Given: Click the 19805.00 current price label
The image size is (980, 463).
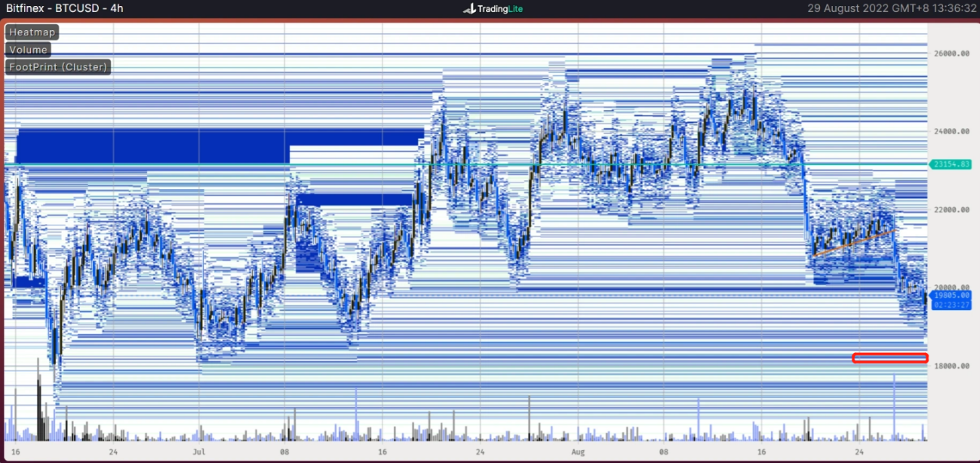Looking at the screenshot, I should pyautogui.click(x=951, y=296).
